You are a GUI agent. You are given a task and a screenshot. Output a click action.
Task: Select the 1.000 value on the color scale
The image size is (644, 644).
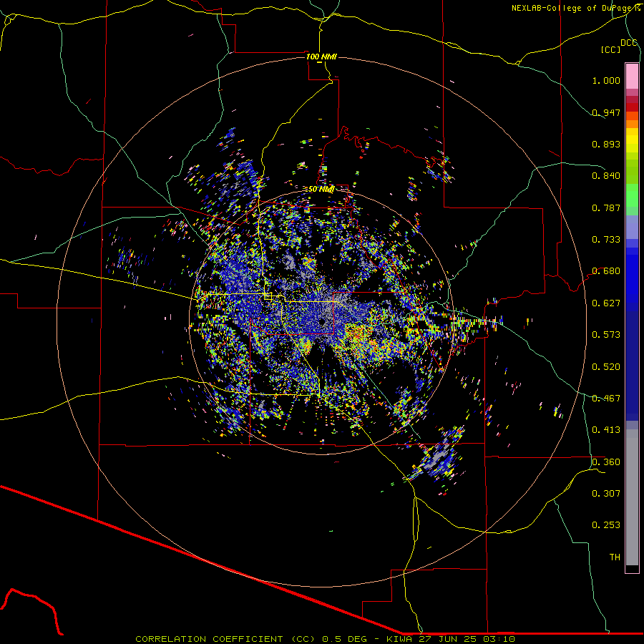[x=606, y=80]
